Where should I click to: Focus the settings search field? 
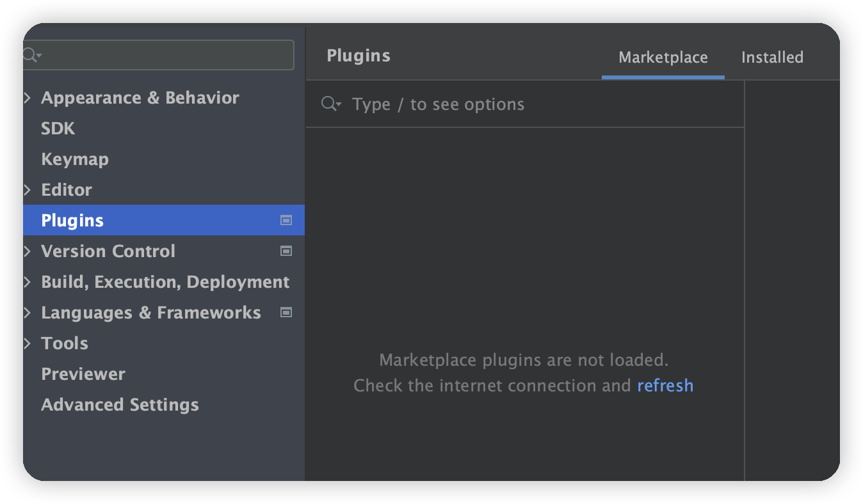159,55
